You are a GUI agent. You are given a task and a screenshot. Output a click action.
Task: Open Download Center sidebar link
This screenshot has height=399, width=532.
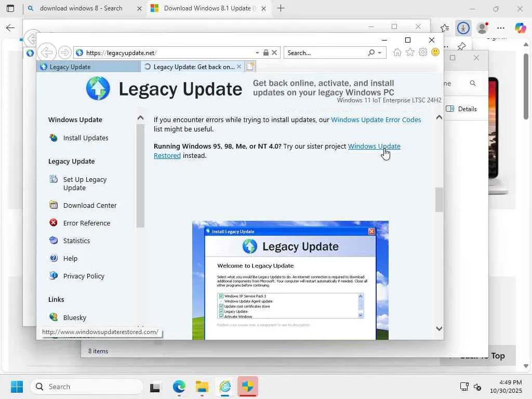[89, 205]
